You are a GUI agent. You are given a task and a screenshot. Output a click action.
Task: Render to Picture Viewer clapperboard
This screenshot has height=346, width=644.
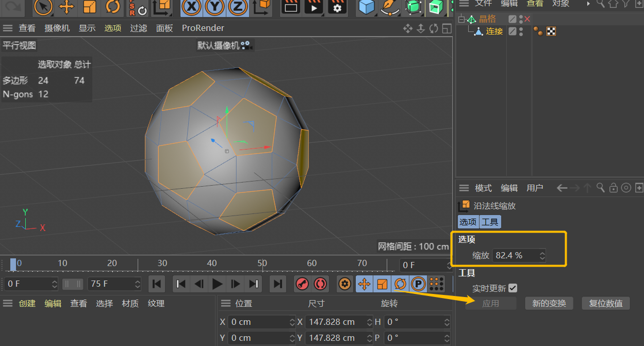(314, 7)
